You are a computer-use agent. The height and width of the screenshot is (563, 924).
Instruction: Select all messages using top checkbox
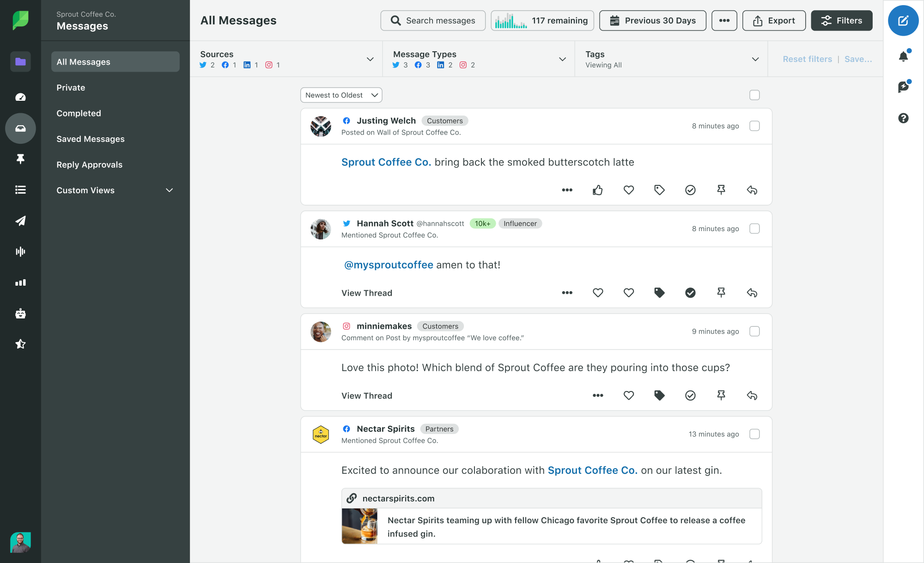pyautogui.click(x=754, y=95)
